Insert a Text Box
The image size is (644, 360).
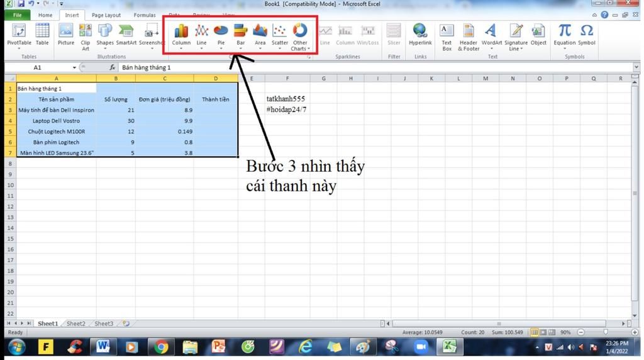pyautogui.click(x=447, y=37)
